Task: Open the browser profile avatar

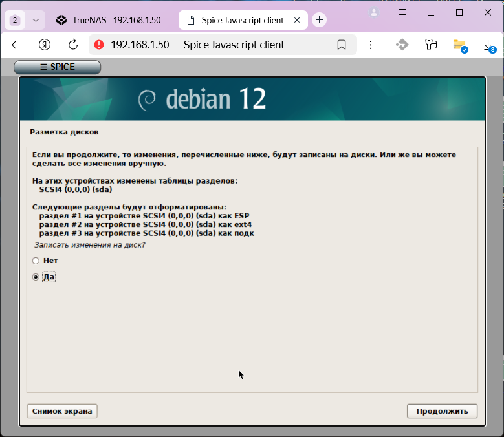Action: tap(374, 12)
